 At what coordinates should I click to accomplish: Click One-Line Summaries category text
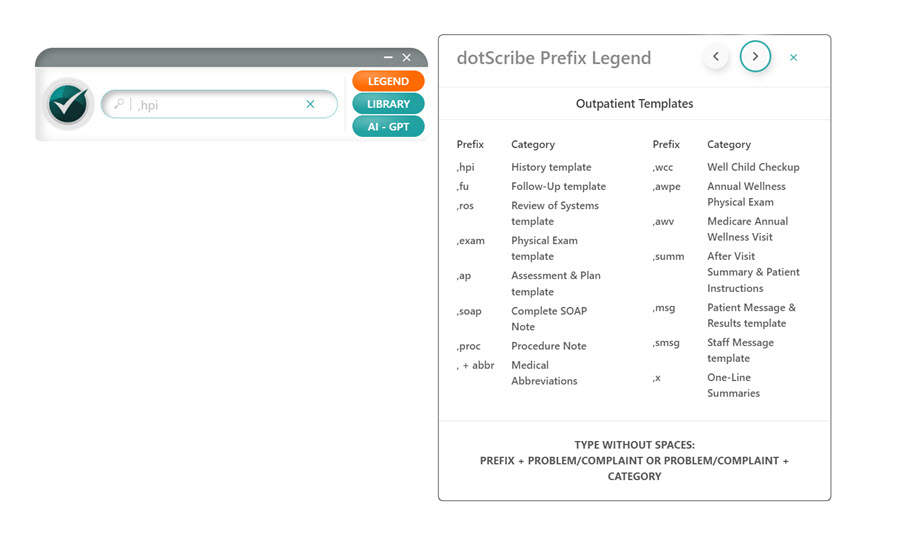[733, 385]
